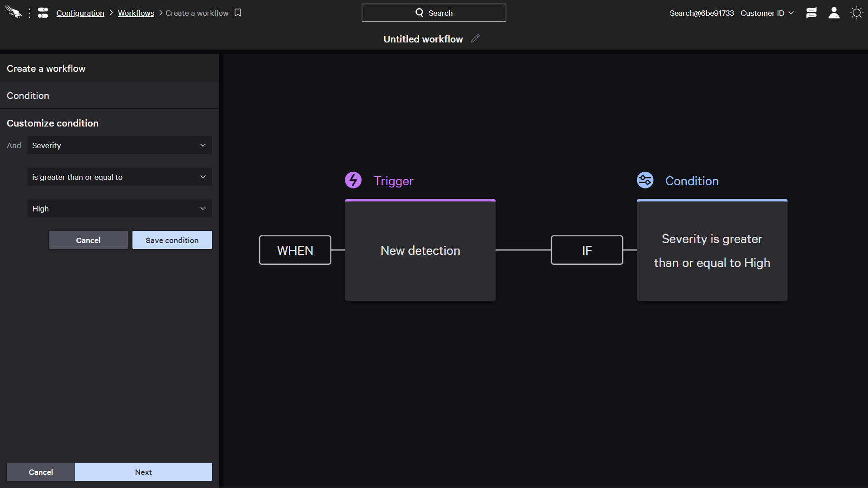Screen dimensions: 868x488
Task: Click the Configuration menu item
Action: [x=80, y=13]
